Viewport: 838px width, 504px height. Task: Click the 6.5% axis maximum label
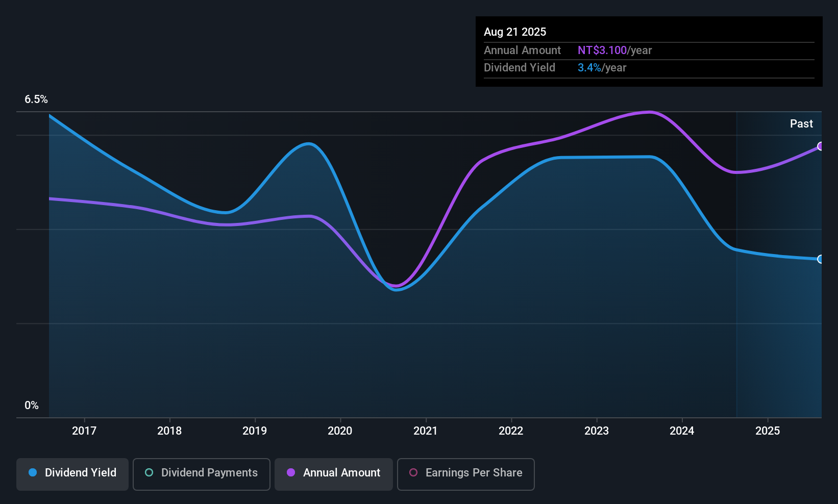(x=36, y=99)
